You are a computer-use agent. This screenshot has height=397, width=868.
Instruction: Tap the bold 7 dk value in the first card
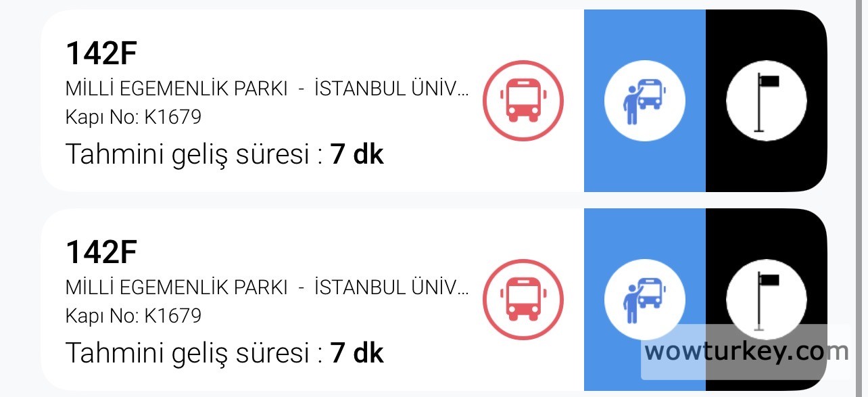(357, 155)
